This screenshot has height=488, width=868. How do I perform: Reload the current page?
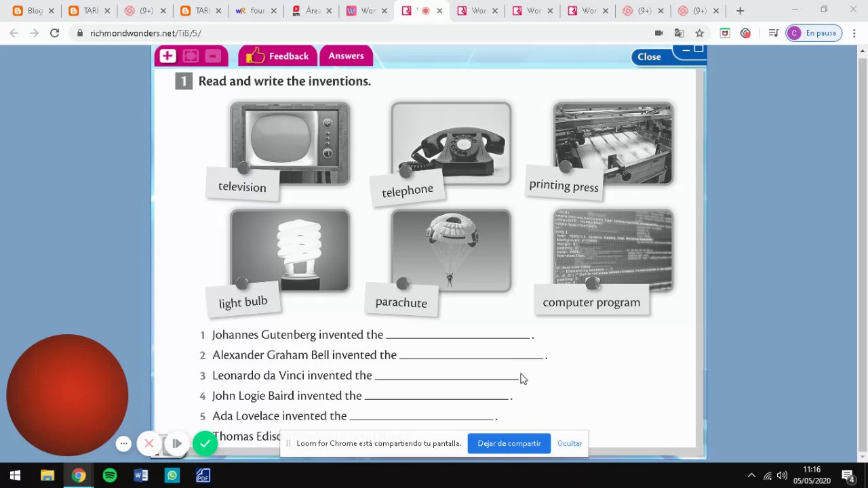[x=55, y=33]
